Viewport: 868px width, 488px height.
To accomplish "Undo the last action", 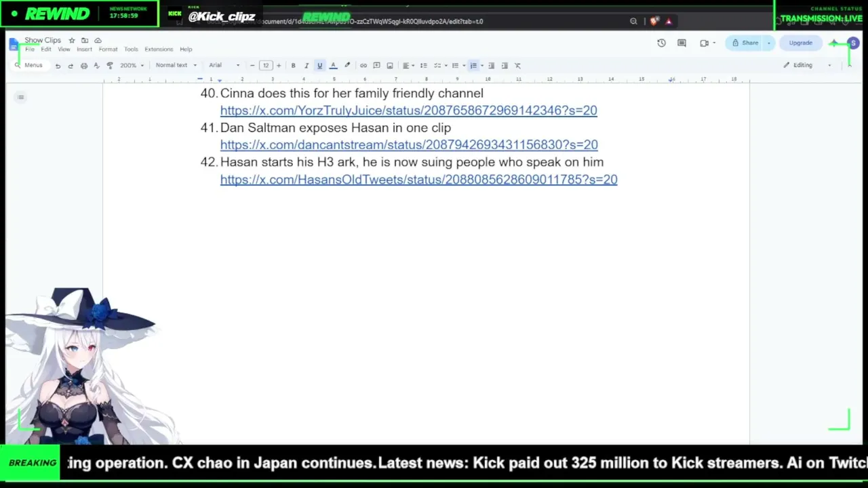I will click(x=58, y=66).
